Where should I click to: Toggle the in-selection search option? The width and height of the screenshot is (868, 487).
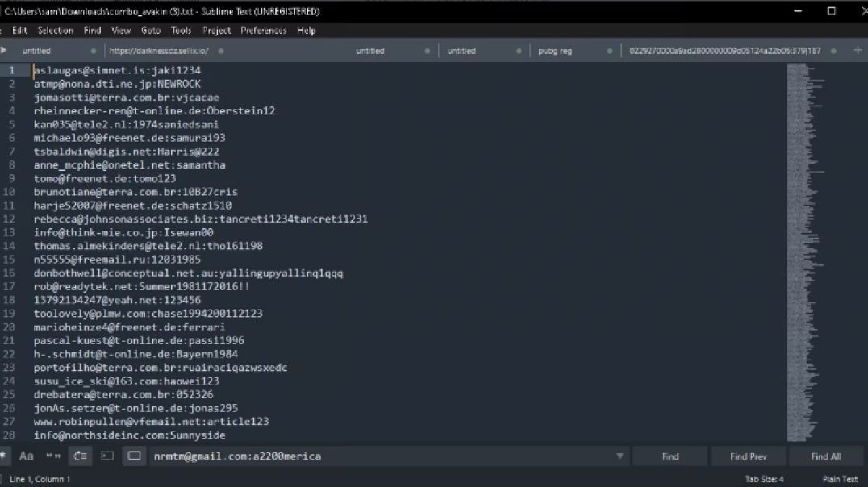(x=106, y=456)
